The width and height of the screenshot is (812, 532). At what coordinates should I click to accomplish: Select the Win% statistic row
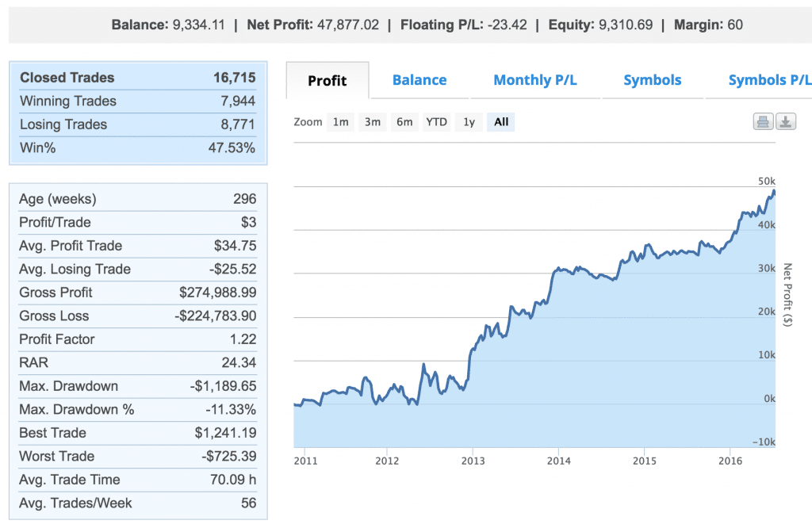tap(138, 148)
